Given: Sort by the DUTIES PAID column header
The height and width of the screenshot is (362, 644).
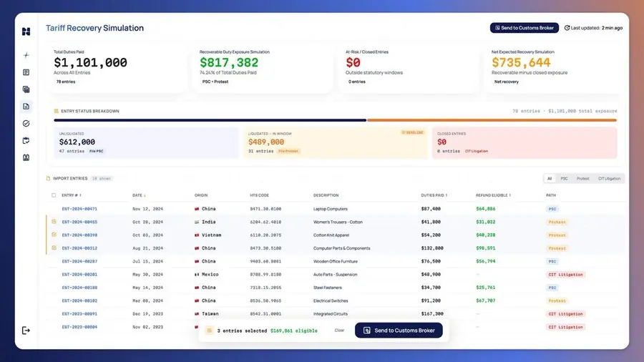Looking at the screenshot, I should click(x=434, y=195).
